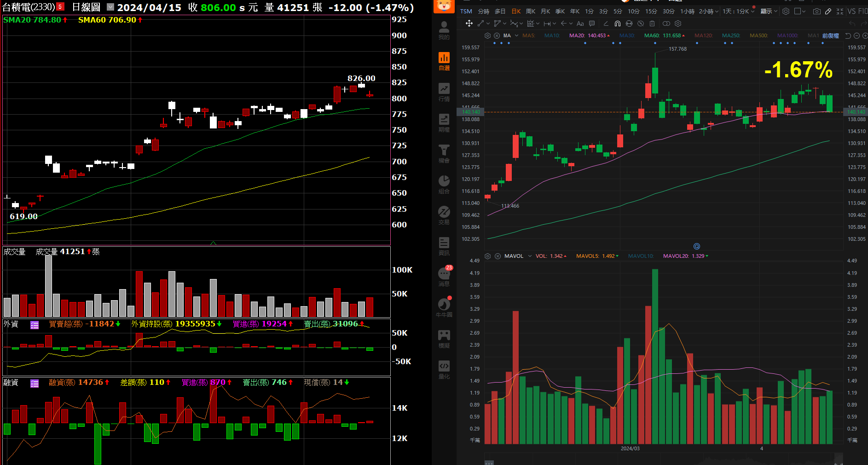Open the 模擬 simulation sidebar icon

tap(444, 339)
